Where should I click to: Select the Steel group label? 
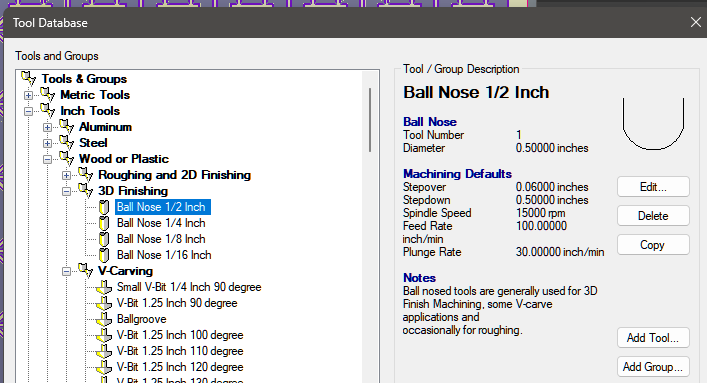click(x=93, y=143)
